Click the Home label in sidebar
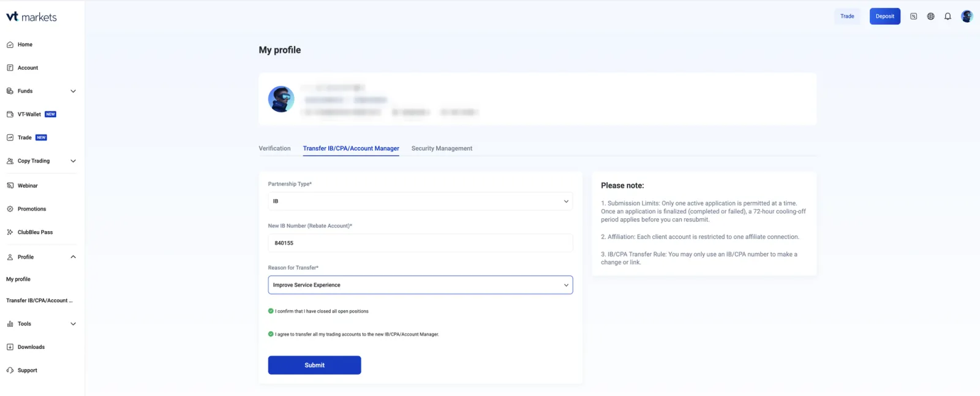The image size is (980, 396). (25, 45)
